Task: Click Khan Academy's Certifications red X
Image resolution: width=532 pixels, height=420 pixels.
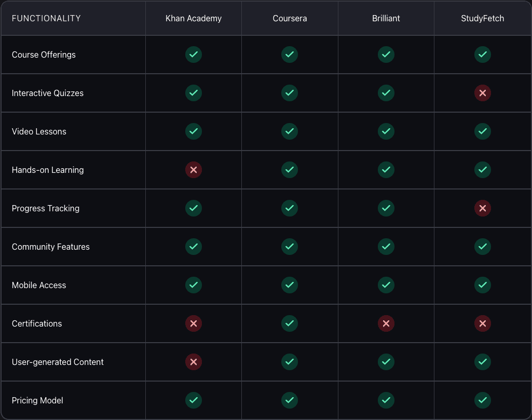Action: pyautogui.click(x=194, y=323)
